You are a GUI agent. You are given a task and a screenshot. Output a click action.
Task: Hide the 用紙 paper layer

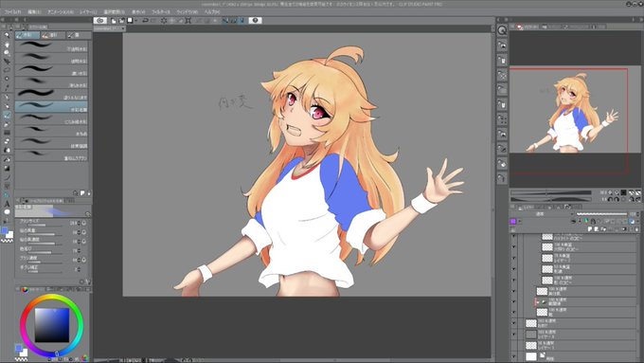click(513, 356)
